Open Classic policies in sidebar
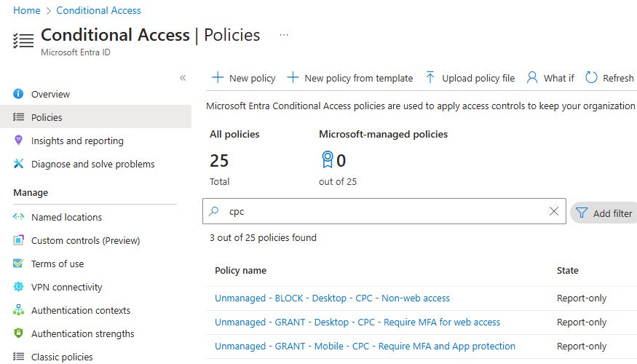Viewport: 637px width, 364px height. 62,357
